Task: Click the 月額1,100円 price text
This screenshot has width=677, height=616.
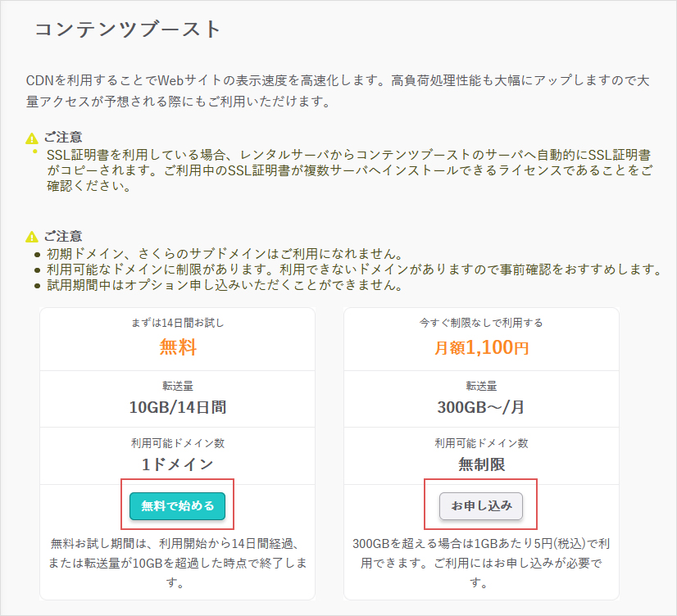Action: (x=481, y=347)
